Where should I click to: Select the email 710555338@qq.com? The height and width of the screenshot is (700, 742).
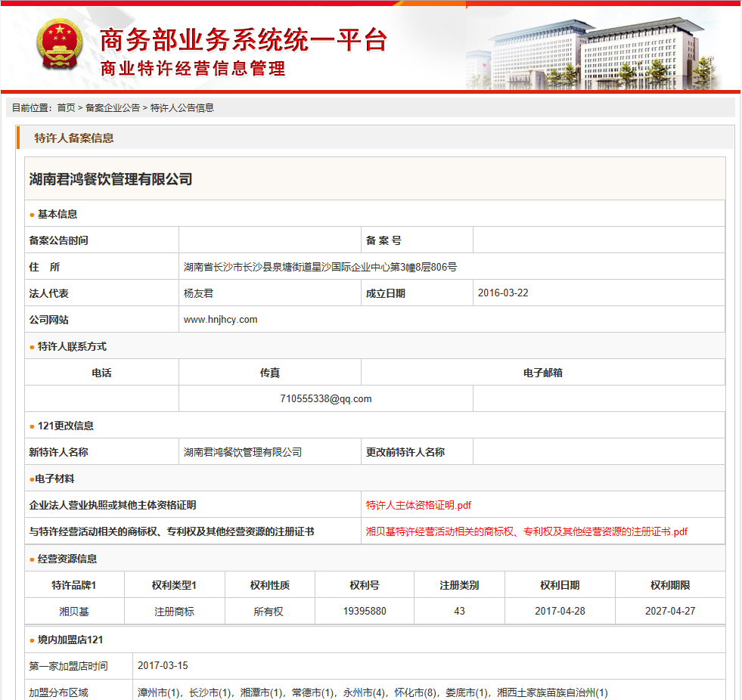pyautogui.click(x=325, y=398)
